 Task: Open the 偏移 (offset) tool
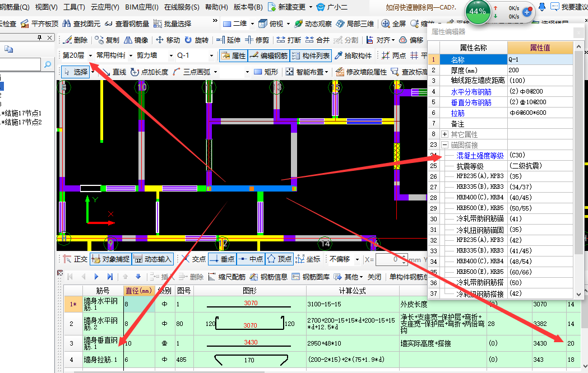tap(411, 40)
